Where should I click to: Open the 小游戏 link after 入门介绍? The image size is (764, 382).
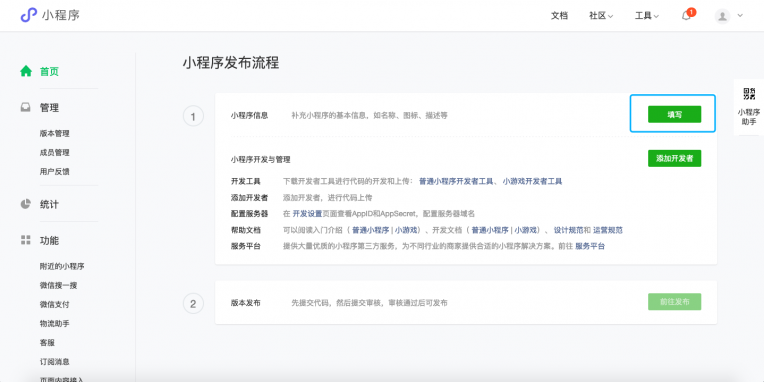[x=405, y=230]
